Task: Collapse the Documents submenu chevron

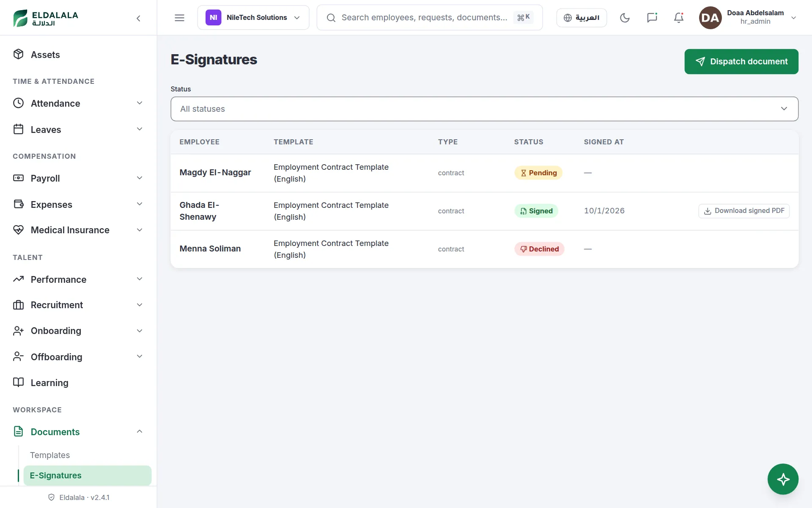Action: (x=140, y=431)
